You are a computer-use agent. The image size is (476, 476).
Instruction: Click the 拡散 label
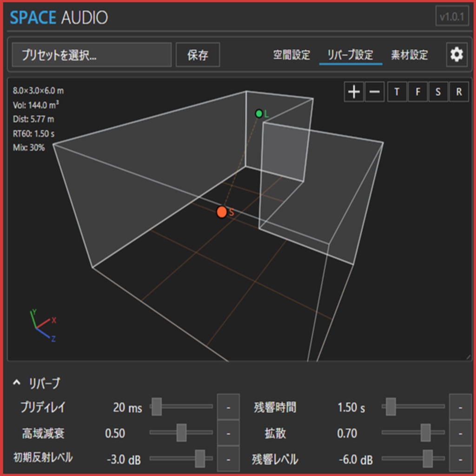point(275,433)
